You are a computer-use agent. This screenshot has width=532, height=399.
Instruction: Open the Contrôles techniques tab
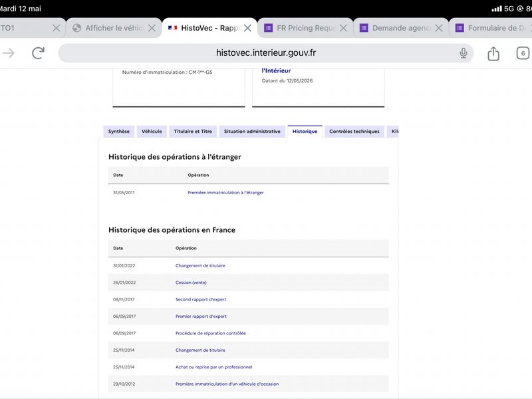(x=354, y=131)
